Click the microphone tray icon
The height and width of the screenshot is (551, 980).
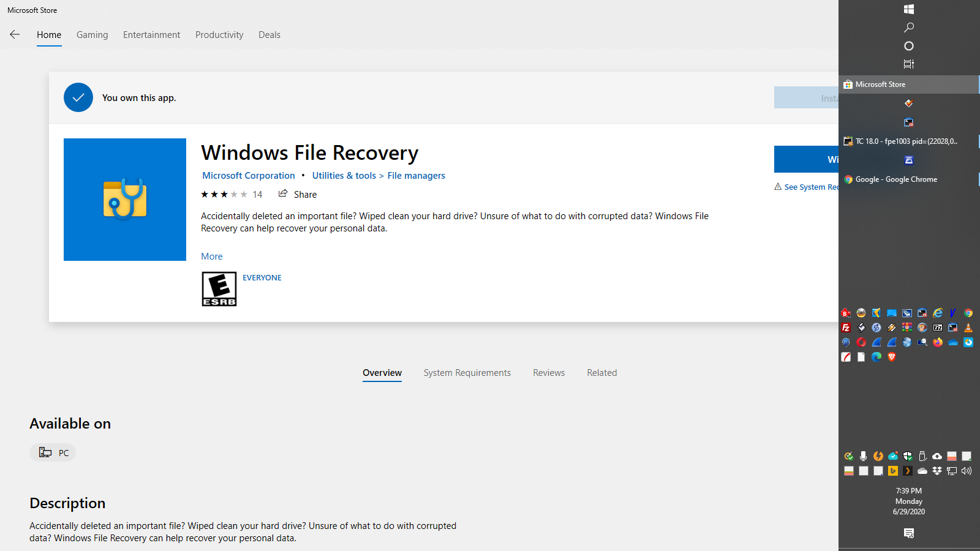point(863,456)
